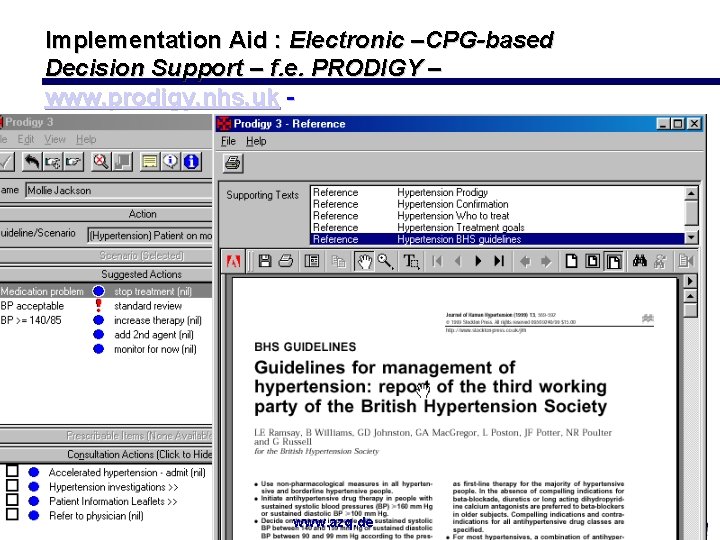This screenshot has width=720, height=540.
Task: Click the Mollie Jackson name field
Action: (118, 190)
